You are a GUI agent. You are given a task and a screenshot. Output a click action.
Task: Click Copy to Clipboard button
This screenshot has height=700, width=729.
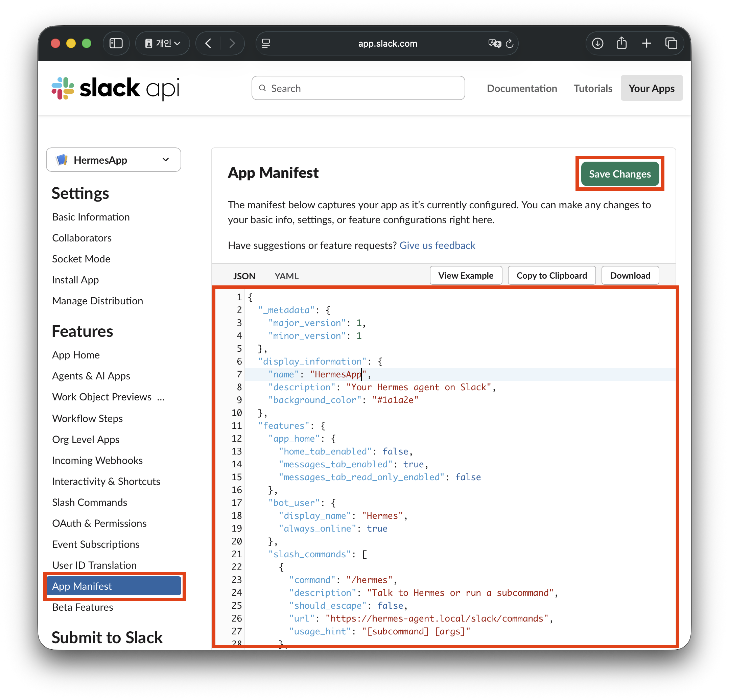(x=551, y=276)
